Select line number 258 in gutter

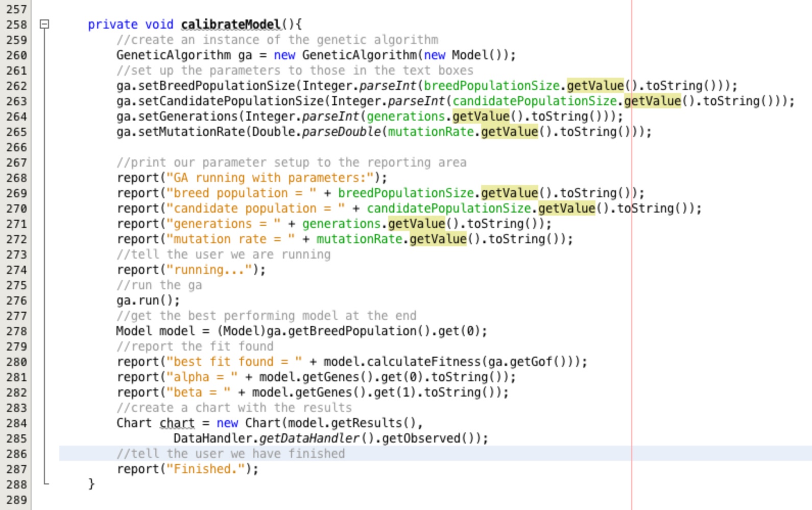[16, 25]
